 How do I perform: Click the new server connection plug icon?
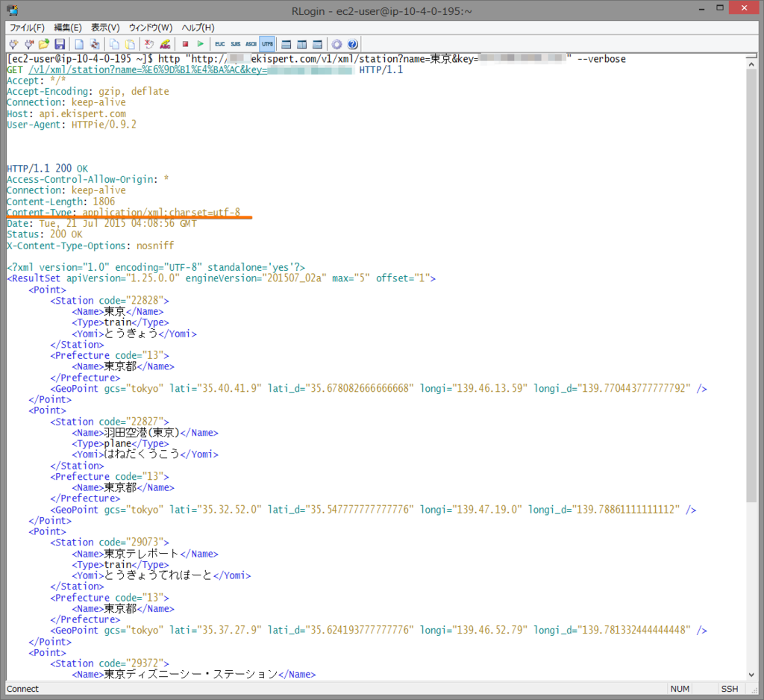[x=13, y=44]
